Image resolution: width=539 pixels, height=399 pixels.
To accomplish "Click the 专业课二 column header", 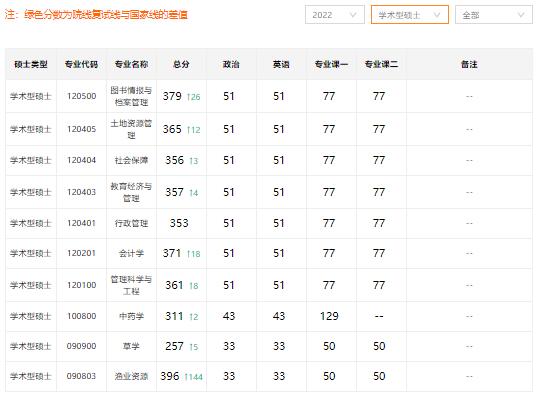I will click(382, 64).
